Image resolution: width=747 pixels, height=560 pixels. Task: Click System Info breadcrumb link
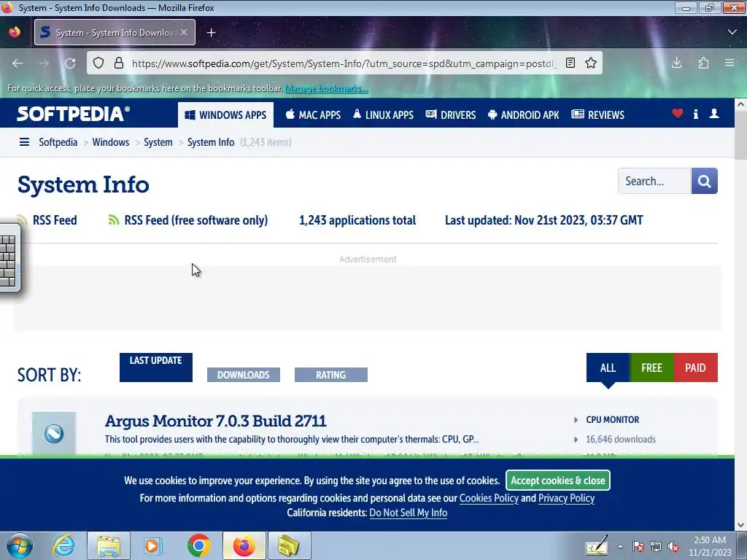click(211, 142)
